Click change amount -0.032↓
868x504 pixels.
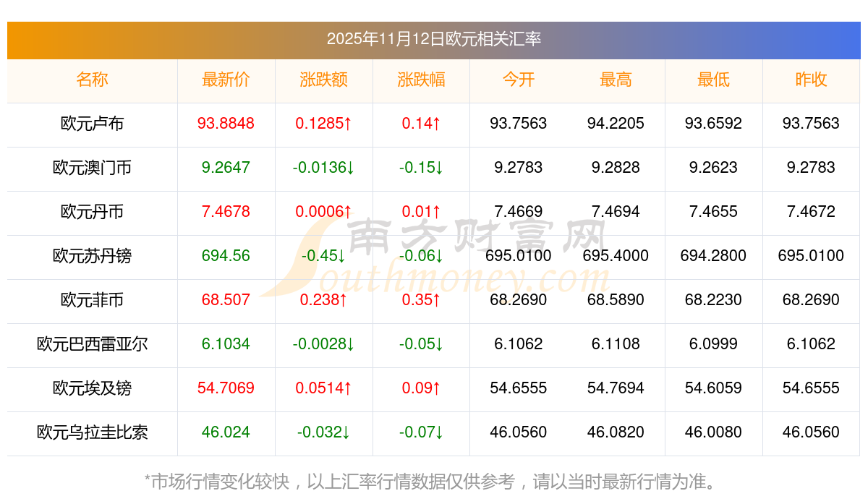(x=323, y=432)
